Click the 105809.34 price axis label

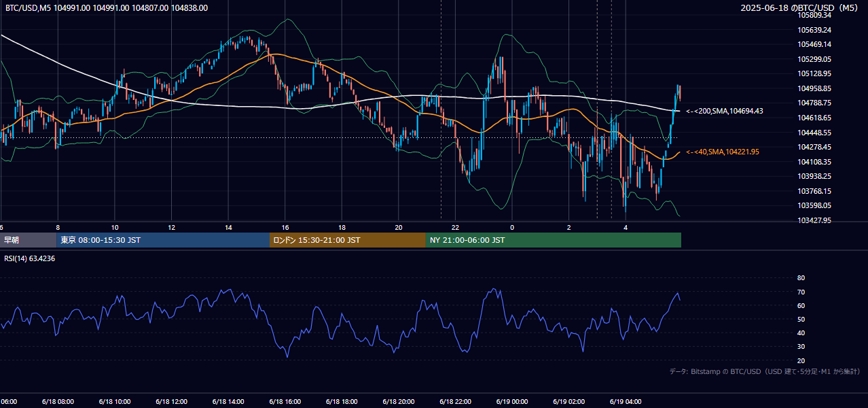tap(815, 15)
